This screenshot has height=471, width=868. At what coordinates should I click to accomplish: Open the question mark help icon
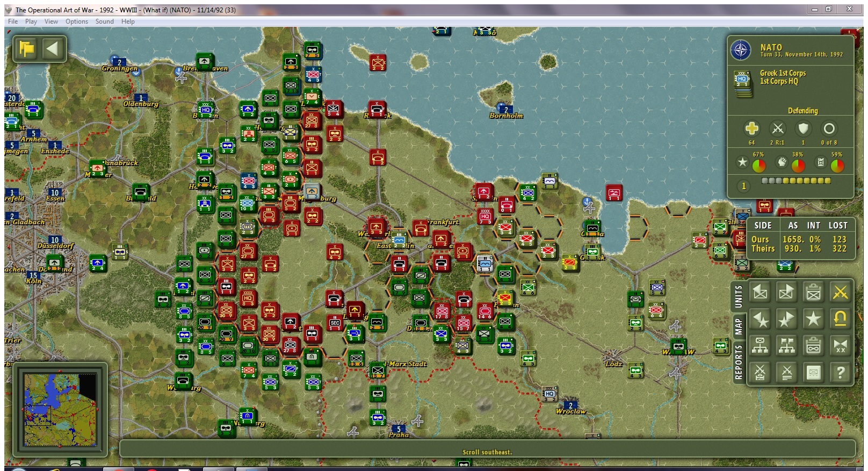pyautogui.click(x=840, y=372)
